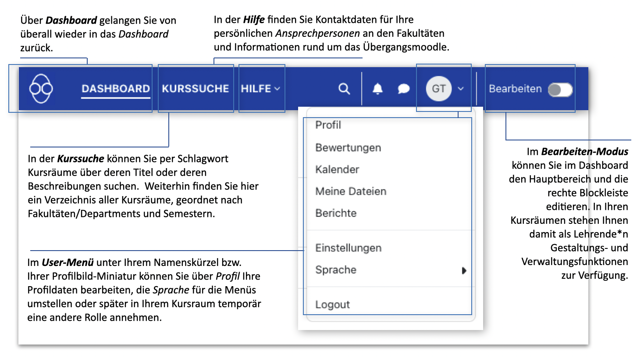Expand the Sprache submenu arrow

tap(464, 270)
